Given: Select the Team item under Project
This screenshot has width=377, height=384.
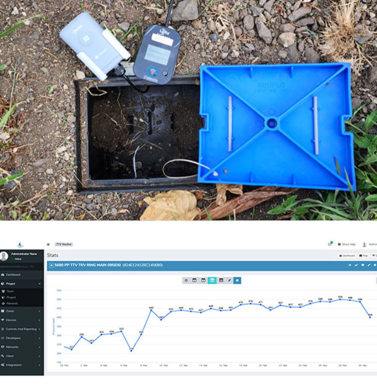Looking at the screenshot, I should [10, 291].
